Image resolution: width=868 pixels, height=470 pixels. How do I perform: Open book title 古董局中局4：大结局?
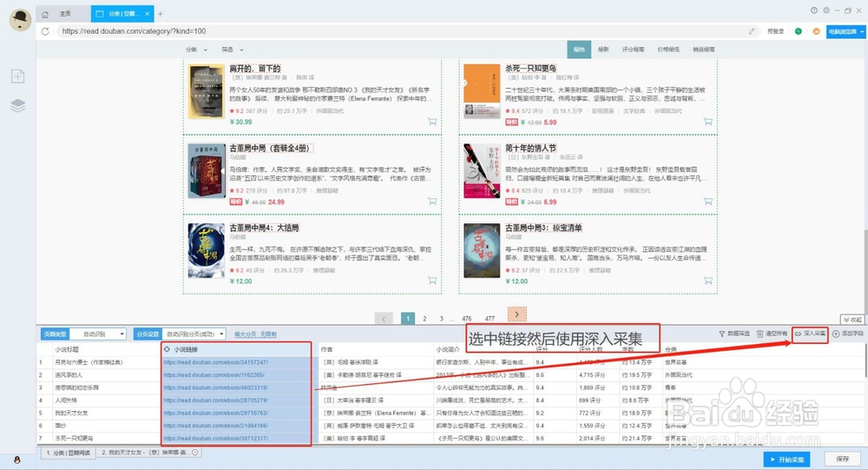pyautogui.click(x=264, y=228)
